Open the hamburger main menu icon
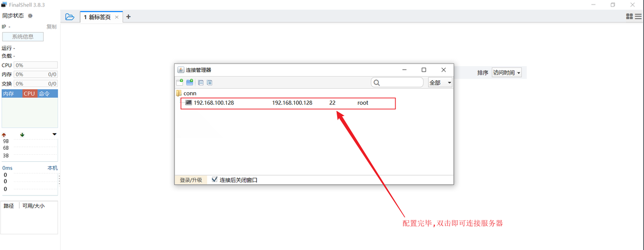Screen dimensions: 644x250 point(638,17)
